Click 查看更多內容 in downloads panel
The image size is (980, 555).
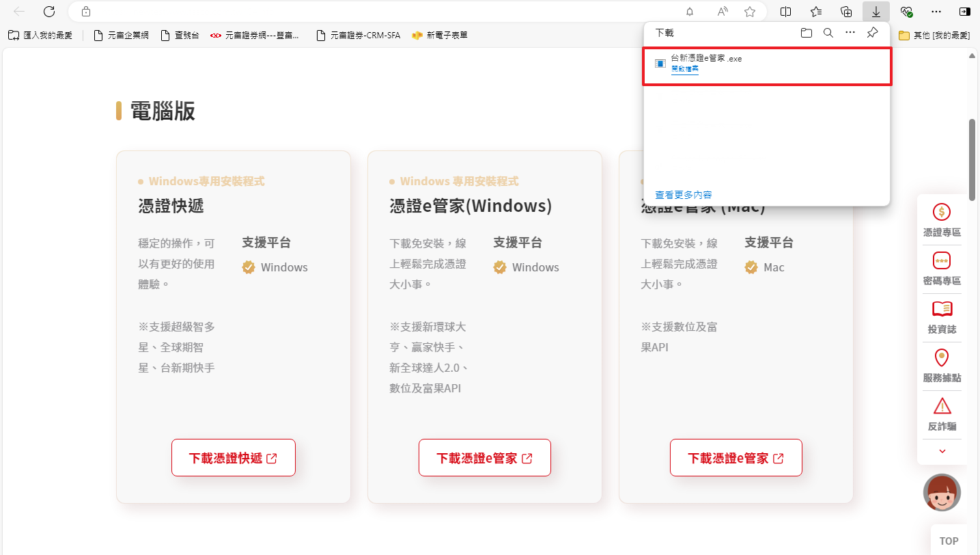click(684, 195)
